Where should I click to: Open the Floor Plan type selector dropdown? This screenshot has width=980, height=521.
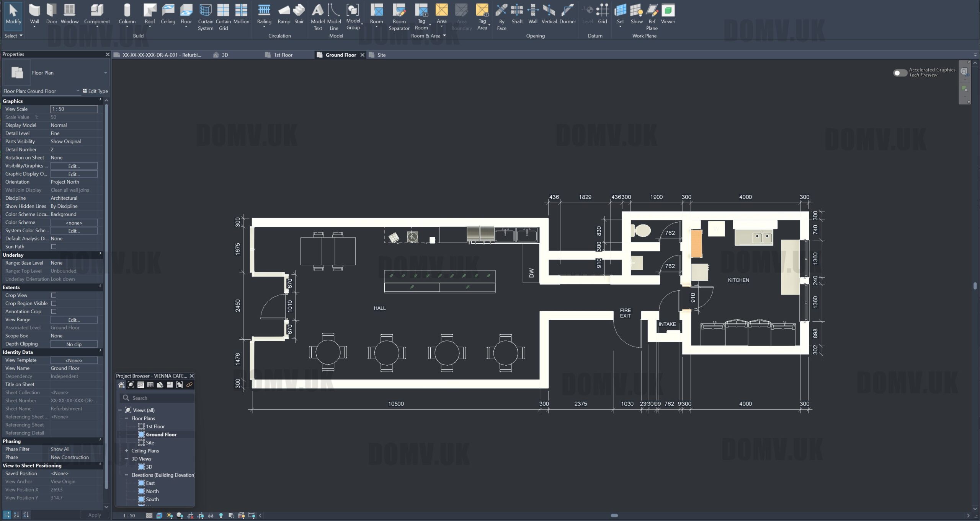pos(105,73)
